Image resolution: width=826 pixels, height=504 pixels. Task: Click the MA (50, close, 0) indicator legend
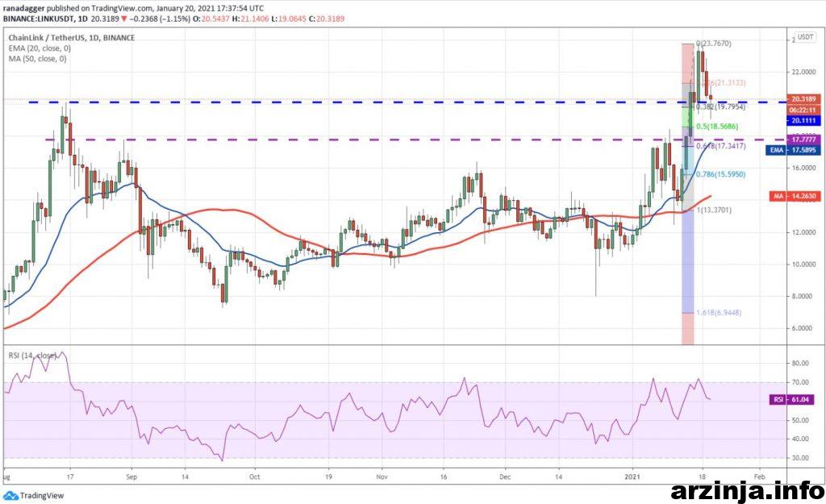point(37,59)
